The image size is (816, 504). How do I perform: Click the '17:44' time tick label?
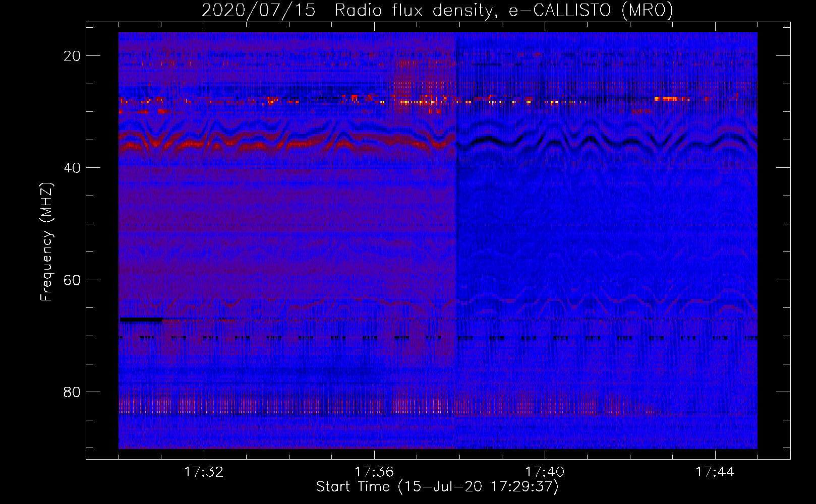(x=715, y=472)
